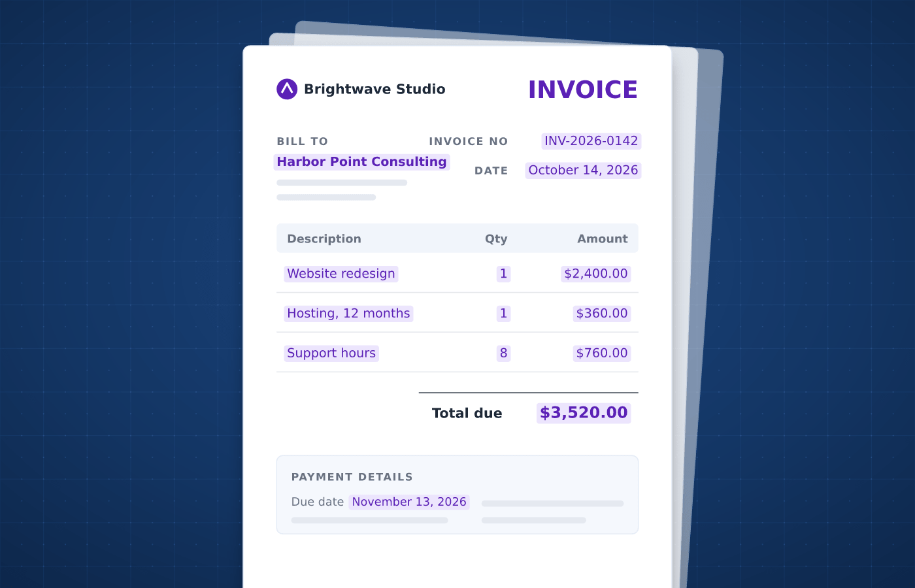Screen dimensions: 915x588
Task: Click the INVOICE heading
Action: 583,90
